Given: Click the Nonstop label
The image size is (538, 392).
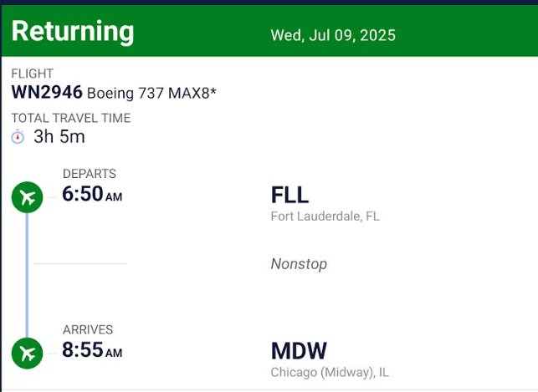Looking at the screenshot, I should [x=299, y=264].
